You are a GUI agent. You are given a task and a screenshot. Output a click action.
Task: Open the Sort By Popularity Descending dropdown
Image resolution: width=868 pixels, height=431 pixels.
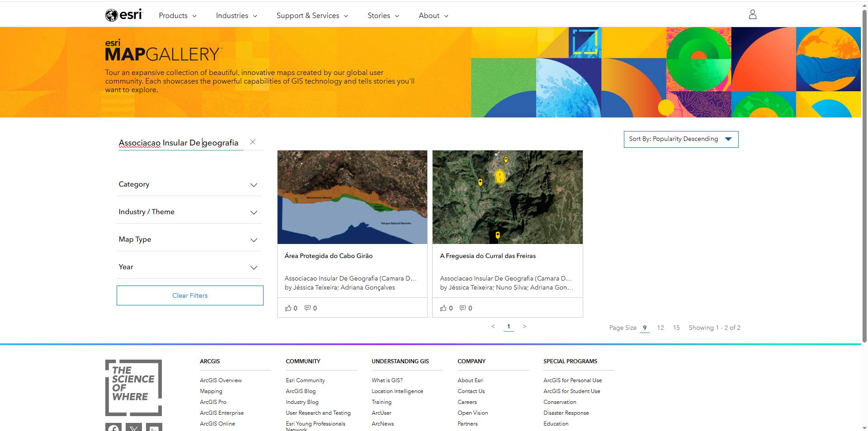(x=681, y=139)
